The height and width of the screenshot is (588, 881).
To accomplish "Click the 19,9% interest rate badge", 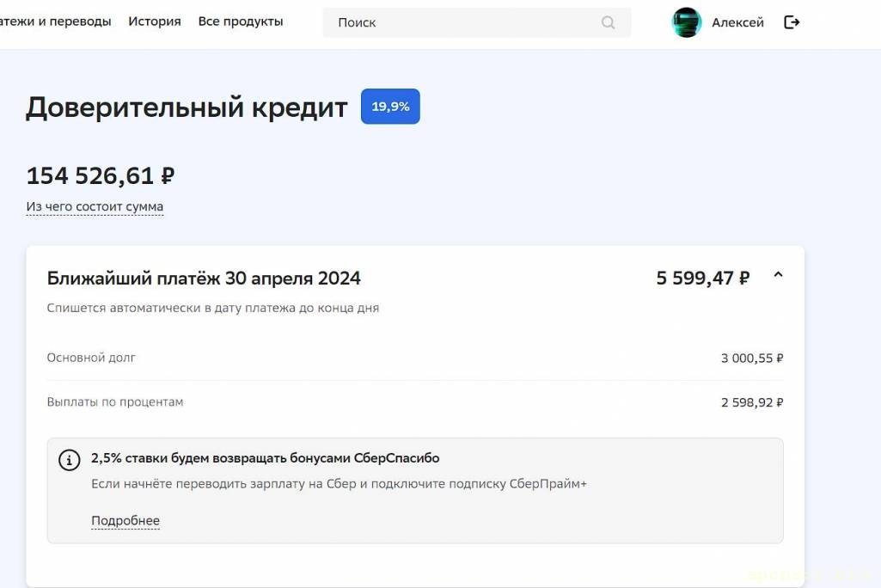I will tap(390, 107).
